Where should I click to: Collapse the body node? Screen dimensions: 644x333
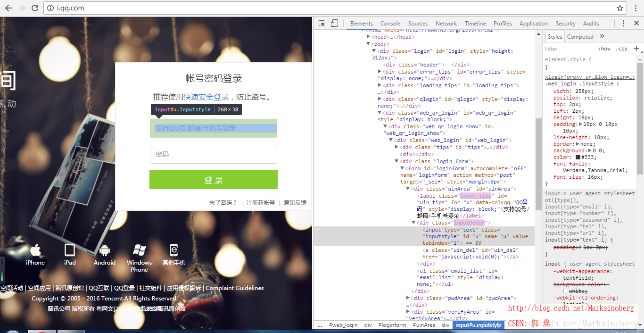pos(369,44)
